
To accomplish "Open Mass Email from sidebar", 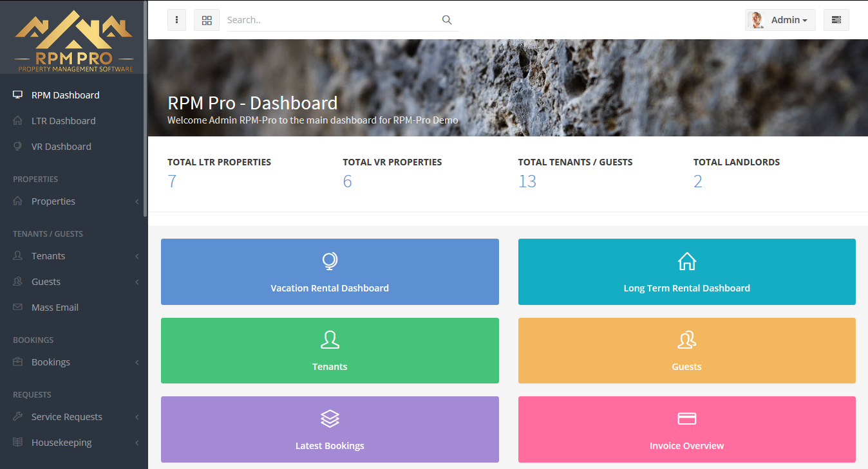I will click(x=73, y=307).
